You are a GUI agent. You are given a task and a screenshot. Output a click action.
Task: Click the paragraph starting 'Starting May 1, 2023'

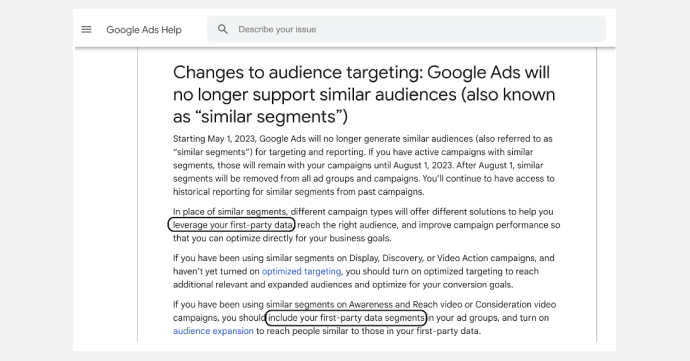pos(363,165)
